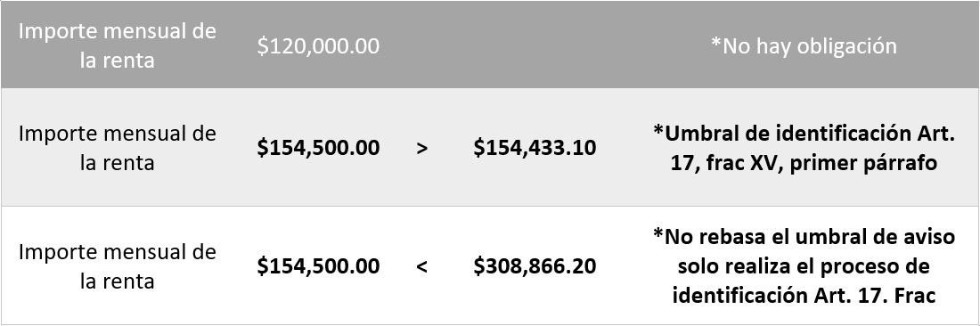This screenshot has height=326, width=980.
Task: Select the bottom row's "Importe mensual de la renta" label
Action: point(118,266)
